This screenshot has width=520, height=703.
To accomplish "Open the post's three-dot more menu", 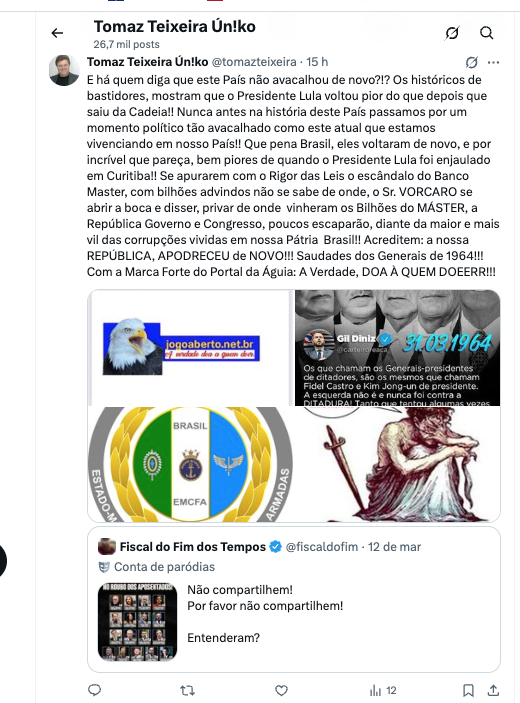I will tap(493, 62).
